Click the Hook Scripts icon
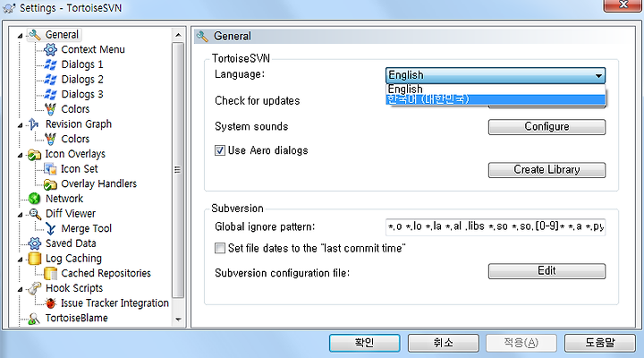The image size is (644, 358). 35,288
